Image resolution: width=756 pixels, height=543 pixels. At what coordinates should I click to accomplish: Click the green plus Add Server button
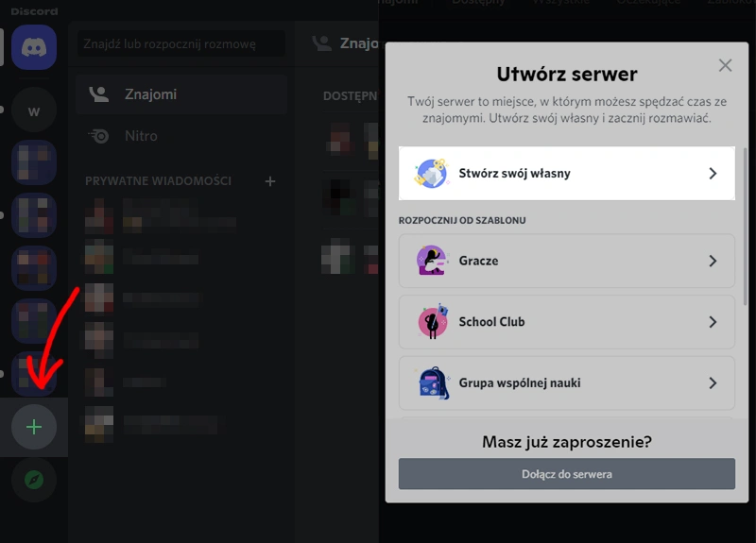point(34,427)
